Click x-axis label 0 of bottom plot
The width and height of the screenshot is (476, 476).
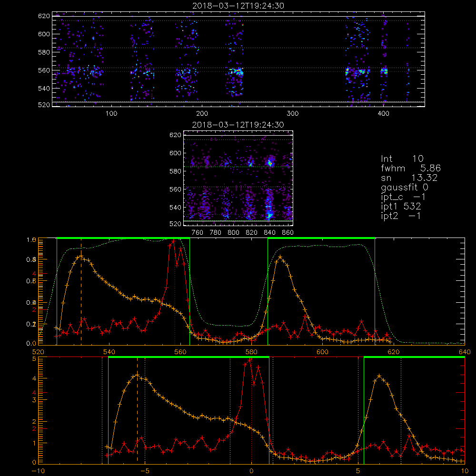tap(251, 471)
